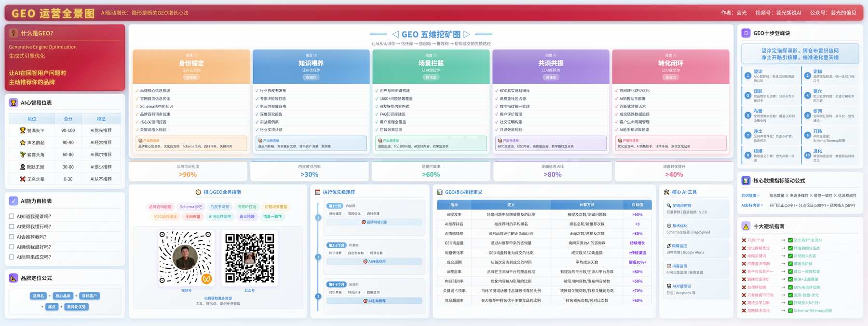Click the 第4-6个月 phase pill
The height and width of the screenshot is (326, 868).
337,284
